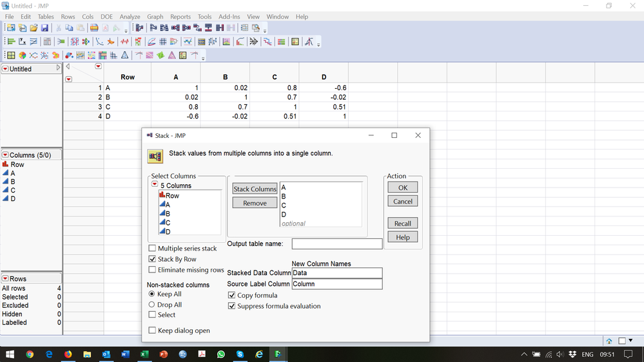Confirm the Stack dialog with OK
Viewport: 644px width, 362px height.
pos(402,187)
